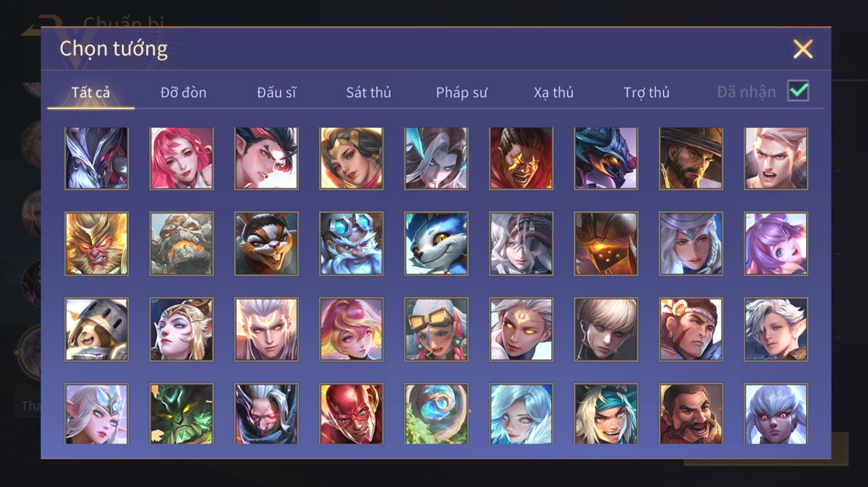Select the rock golem hero with lava cracks

tap(181, 244)
